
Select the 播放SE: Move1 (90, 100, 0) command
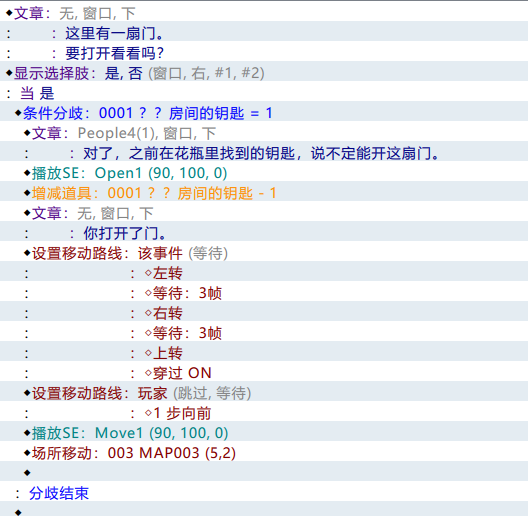pyautogui.click(x=264, y=431)
